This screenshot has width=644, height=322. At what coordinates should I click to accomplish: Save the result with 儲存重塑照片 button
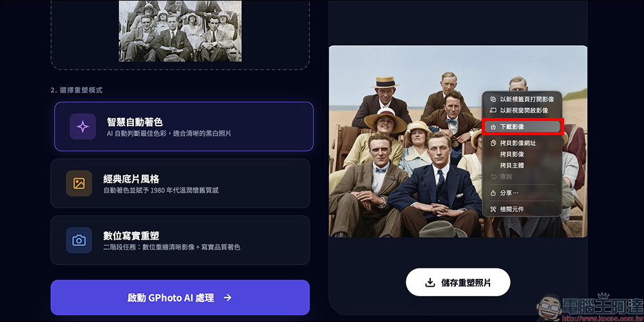coord(458,282)
